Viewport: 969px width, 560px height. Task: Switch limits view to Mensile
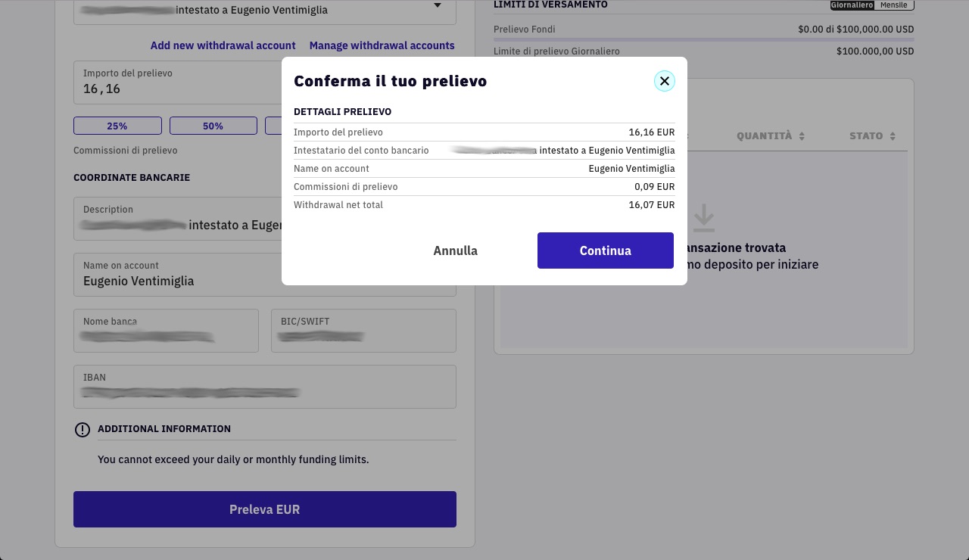pos(894,5)
